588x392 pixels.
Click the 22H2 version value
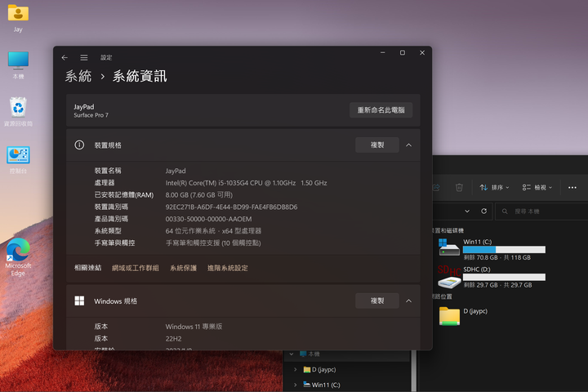(x=174, y=338)
